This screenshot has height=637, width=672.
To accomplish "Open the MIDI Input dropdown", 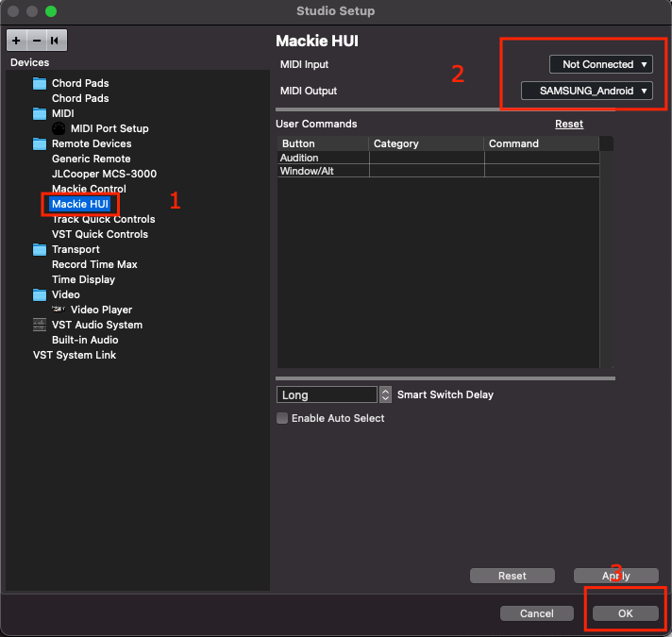I will 601,64.
